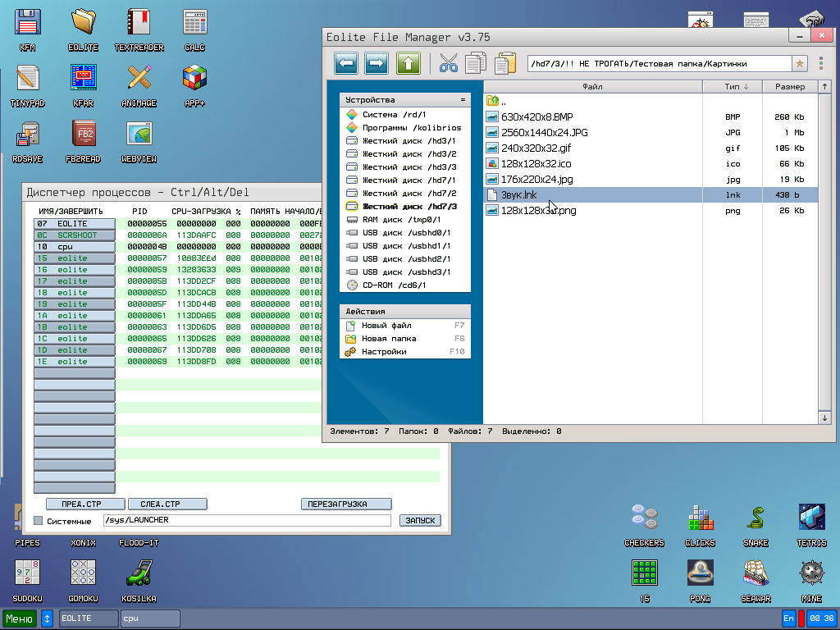Add current path to favorites star
This screenshot has width=840, height=630.
800,64
